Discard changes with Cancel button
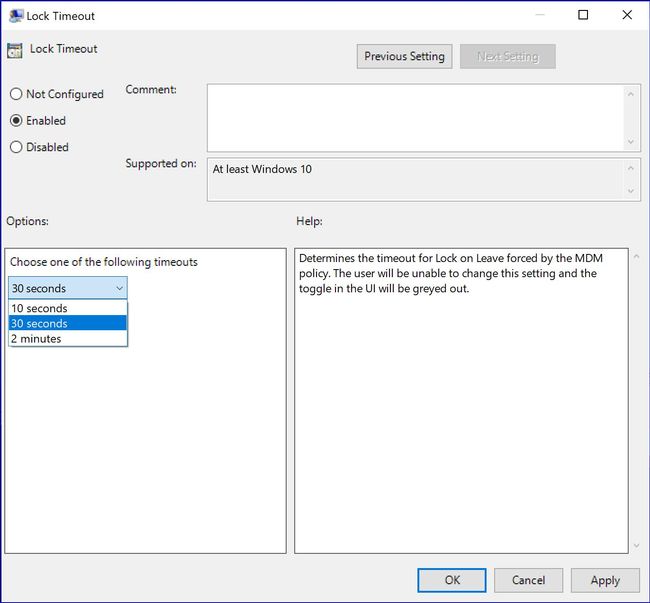Viewport: 650px width, 603px height. coord(529,580)
